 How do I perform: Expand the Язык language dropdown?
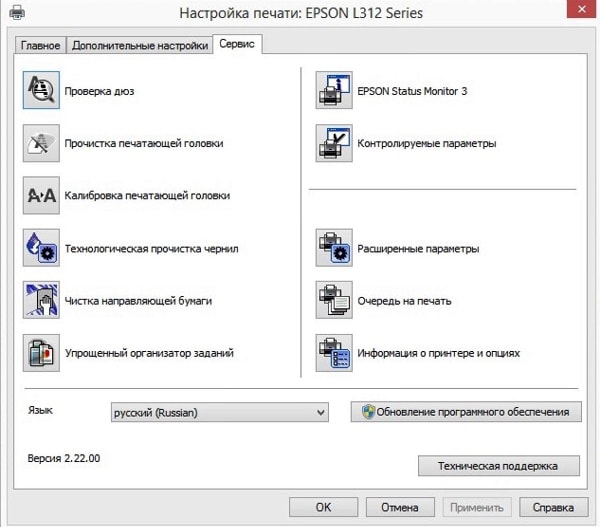219,412
